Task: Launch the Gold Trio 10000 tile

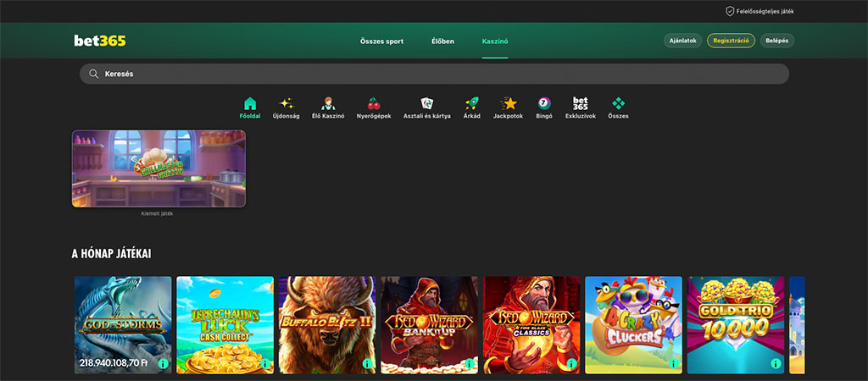Action: tap(736, 324)
